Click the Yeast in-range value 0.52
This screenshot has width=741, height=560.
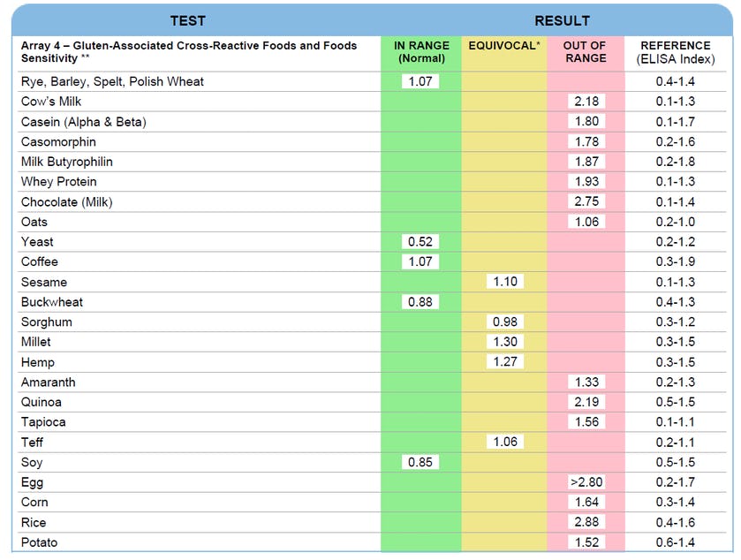420,241
